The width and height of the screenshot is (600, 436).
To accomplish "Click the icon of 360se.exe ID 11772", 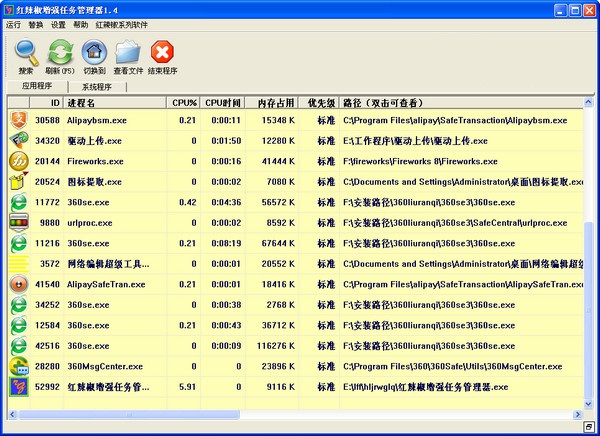I will 18,202.
